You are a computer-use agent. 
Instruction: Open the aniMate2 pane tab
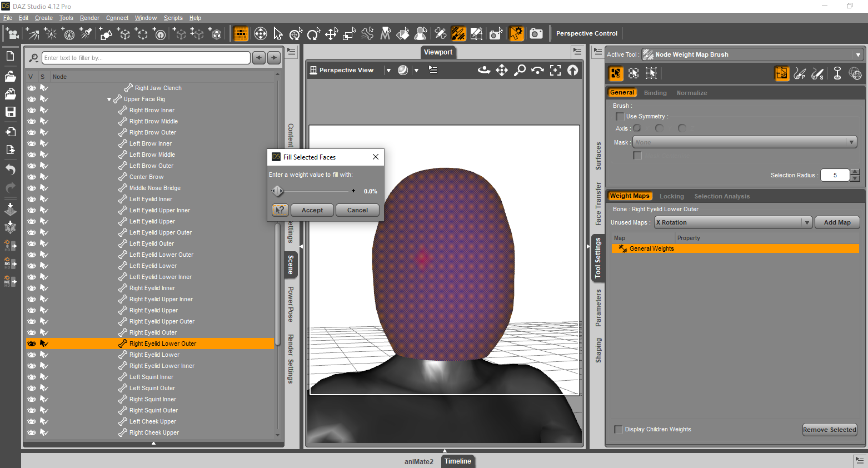point(418,461)
